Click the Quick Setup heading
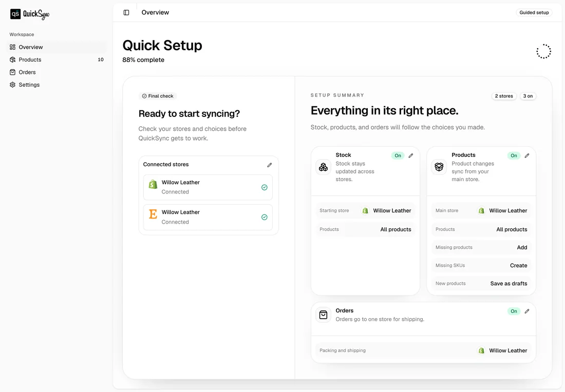Image resolution: width=565 pixels, height=392 pixels. [162, 45]
